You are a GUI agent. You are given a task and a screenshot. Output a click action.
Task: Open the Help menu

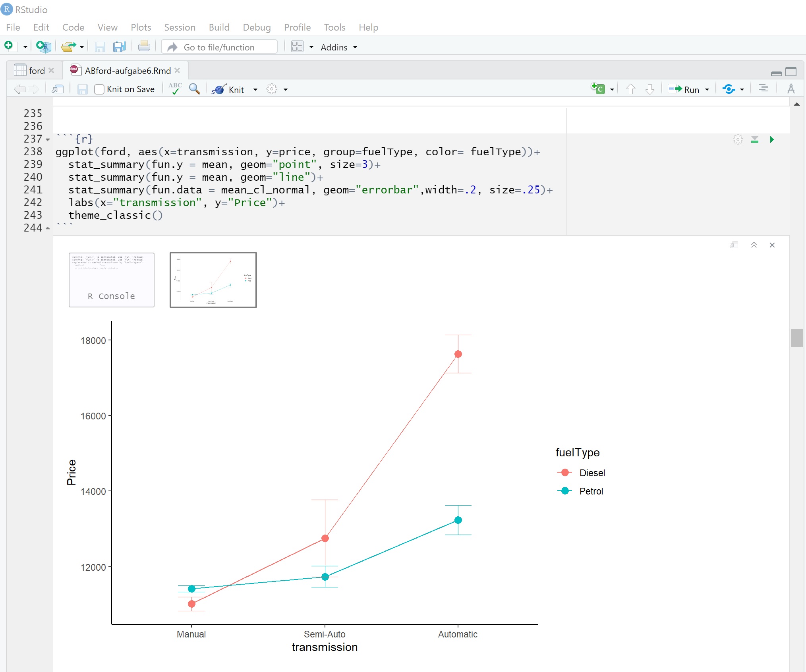coord(368,27)
